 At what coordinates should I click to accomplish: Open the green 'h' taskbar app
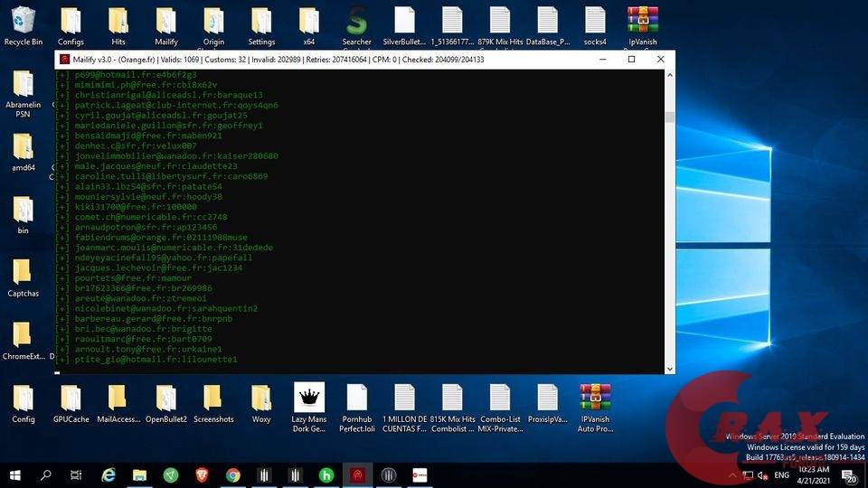326,475
